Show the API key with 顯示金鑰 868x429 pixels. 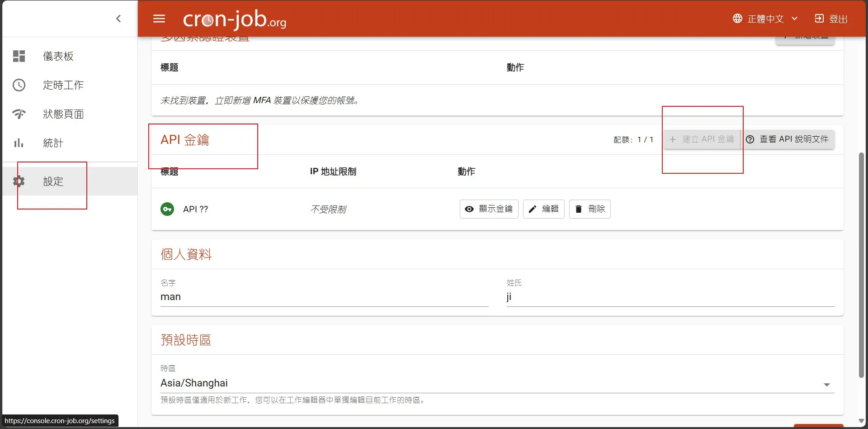click(x=489, y=209)
